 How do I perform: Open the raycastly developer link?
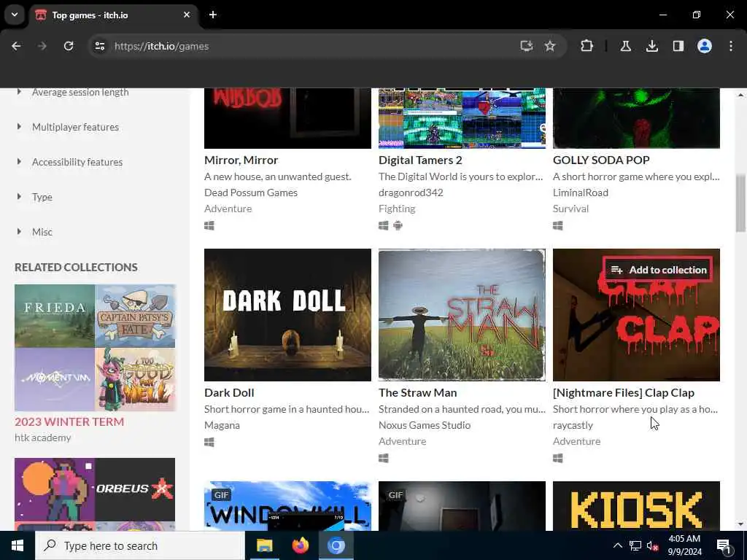point(573,425)
